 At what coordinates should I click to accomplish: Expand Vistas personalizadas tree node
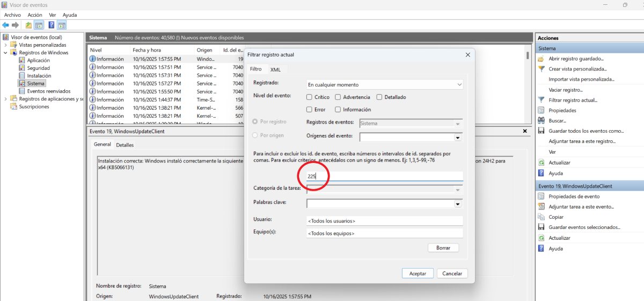pyautogui.click(x=6, y=45)
